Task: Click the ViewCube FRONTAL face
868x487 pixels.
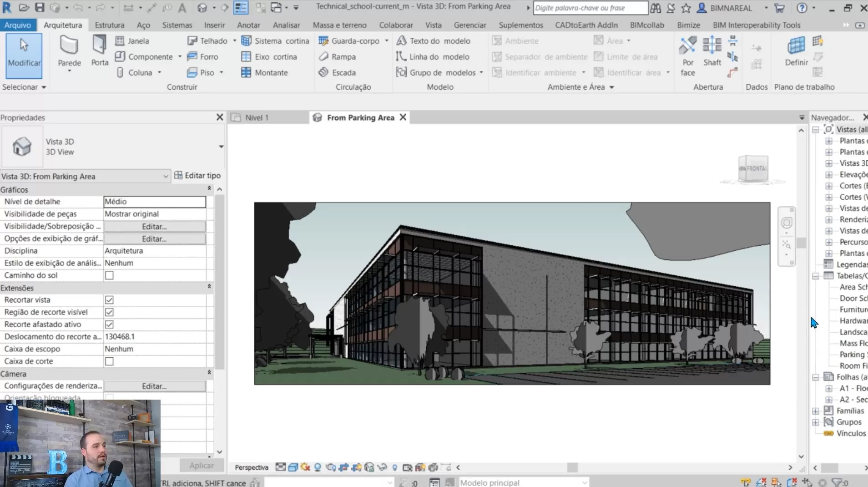Action: pos(757,168)
